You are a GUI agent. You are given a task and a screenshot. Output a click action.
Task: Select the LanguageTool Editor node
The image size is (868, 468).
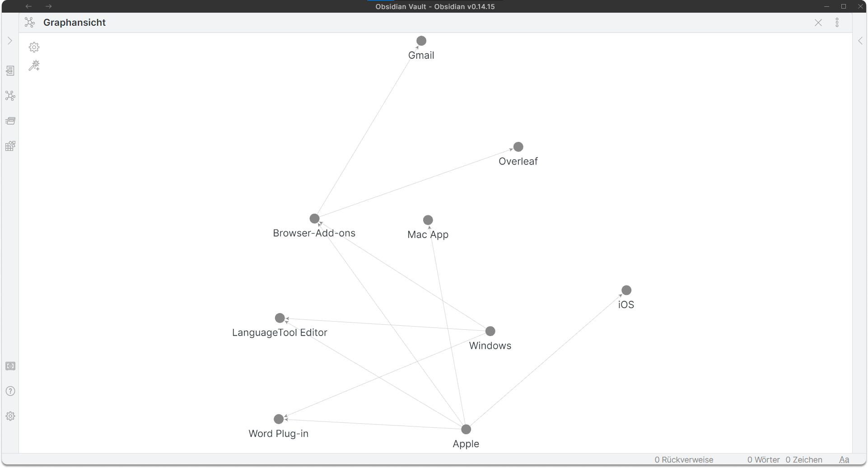(x=280, y=318)
